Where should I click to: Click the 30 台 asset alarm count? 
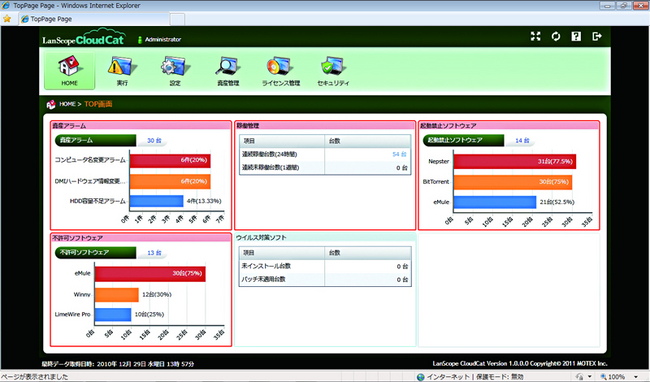pyautogui.click(x=154, y=141)
